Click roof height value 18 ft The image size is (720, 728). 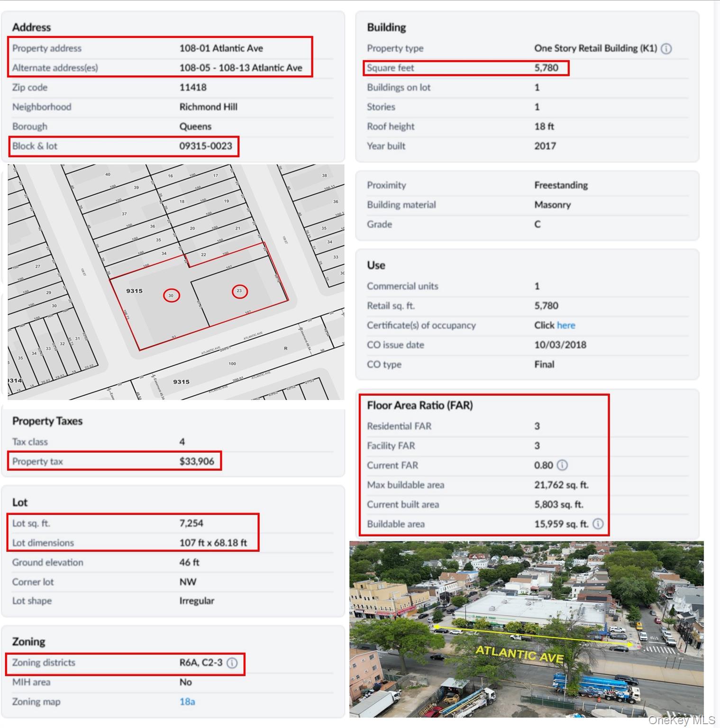tap(544, 127)
